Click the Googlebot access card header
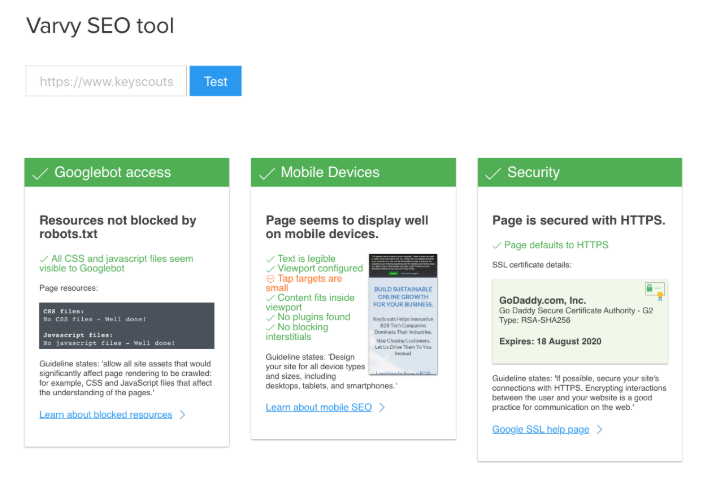The height and width of the screenshot is (482, 706). click(127, 172)
